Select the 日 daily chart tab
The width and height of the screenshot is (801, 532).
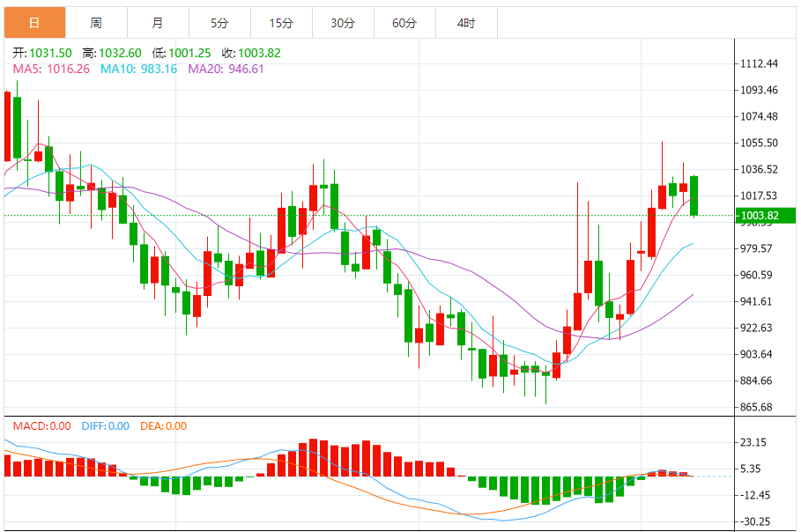34,23
